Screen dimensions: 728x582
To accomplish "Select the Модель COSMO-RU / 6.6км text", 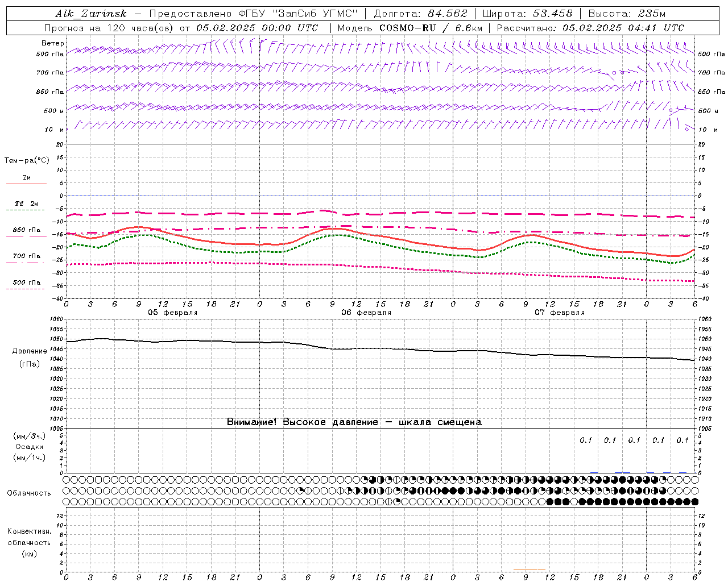I will (409, 28).
